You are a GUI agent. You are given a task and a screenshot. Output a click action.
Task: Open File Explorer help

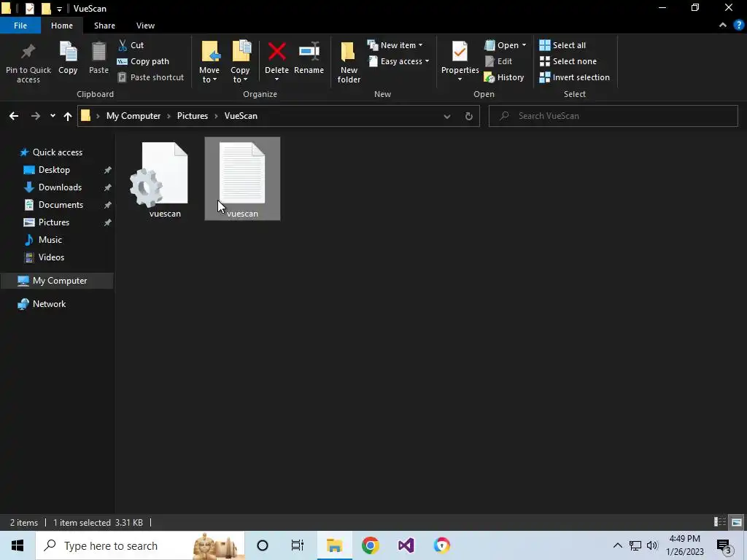click(x=738, y=26)
